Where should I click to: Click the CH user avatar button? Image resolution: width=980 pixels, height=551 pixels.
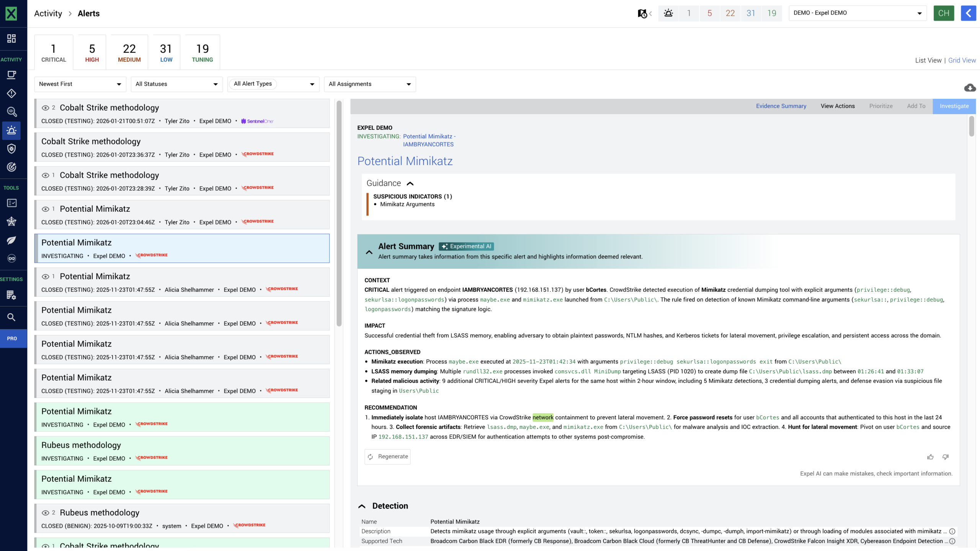(944, 13)
